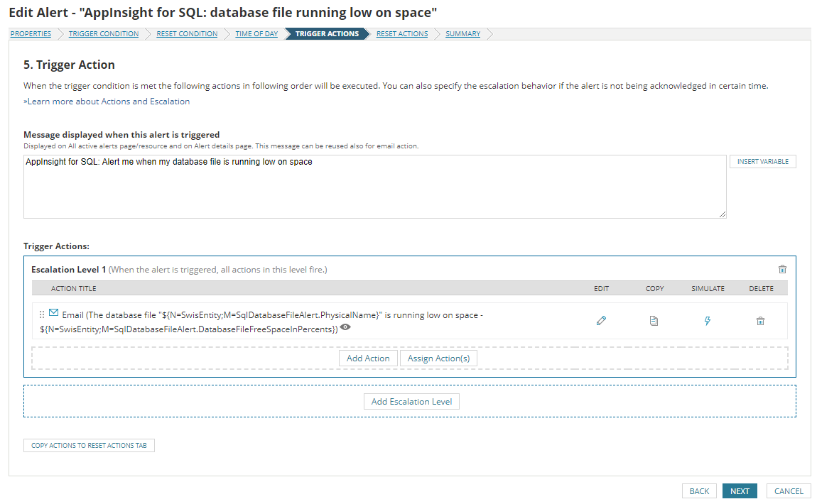Open the Reset Condition step
The image size is (817, 504).
[187, 34]
